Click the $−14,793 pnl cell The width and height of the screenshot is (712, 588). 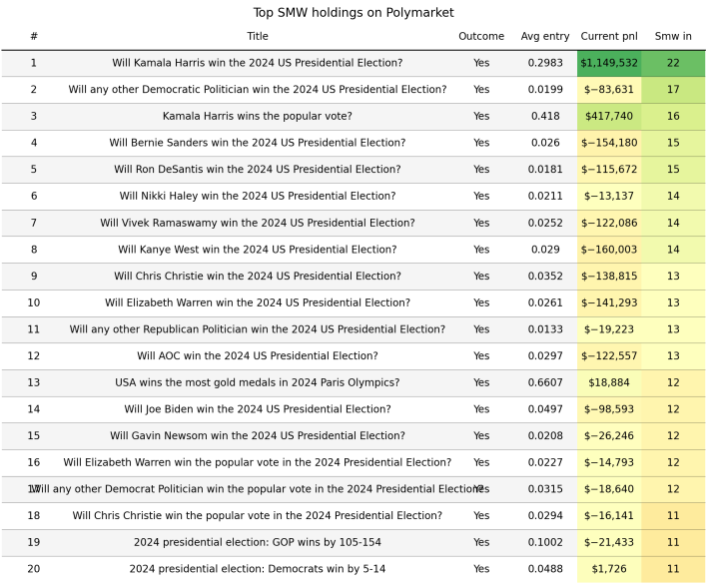point(609,462)
